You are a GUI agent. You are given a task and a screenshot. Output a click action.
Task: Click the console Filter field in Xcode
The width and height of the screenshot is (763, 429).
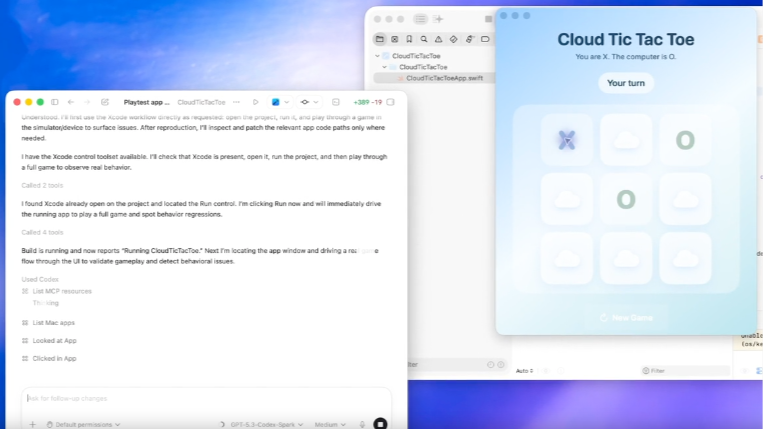pyautogui.click(x=685, y=371)
